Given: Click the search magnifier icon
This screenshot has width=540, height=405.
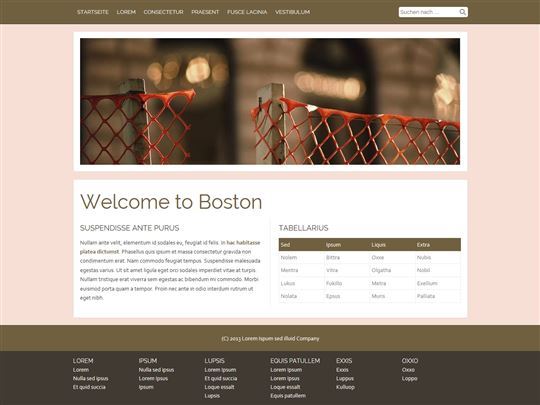Looking at the screenshot, I should [x=463, y=12].
